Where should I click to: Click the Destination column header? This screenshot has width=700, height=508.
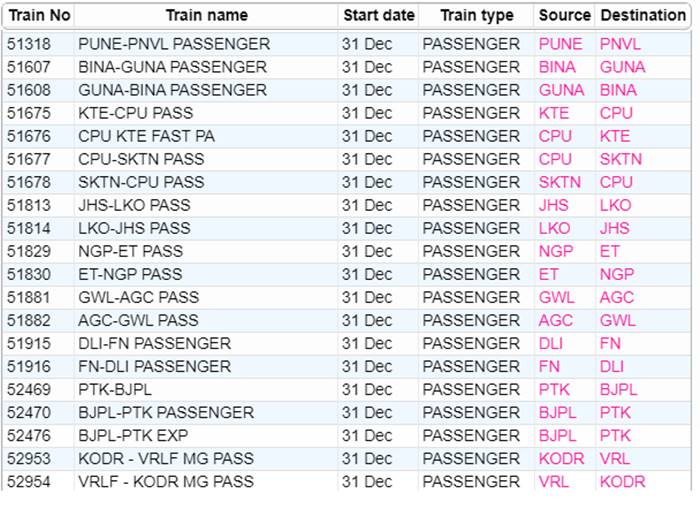[x=642, y=15]
